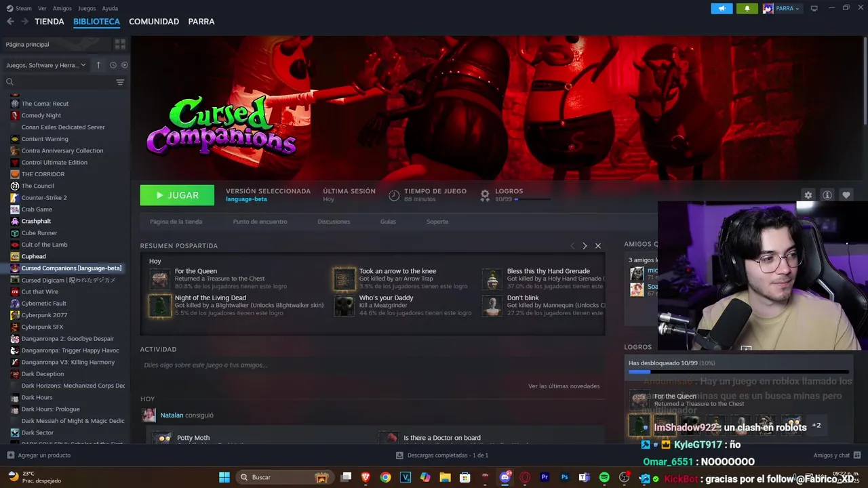The width and height of the screenshot is (868, 488).
Task: Click the achievements progress bar under LOGROS 10/99
Action: [532, 199]
